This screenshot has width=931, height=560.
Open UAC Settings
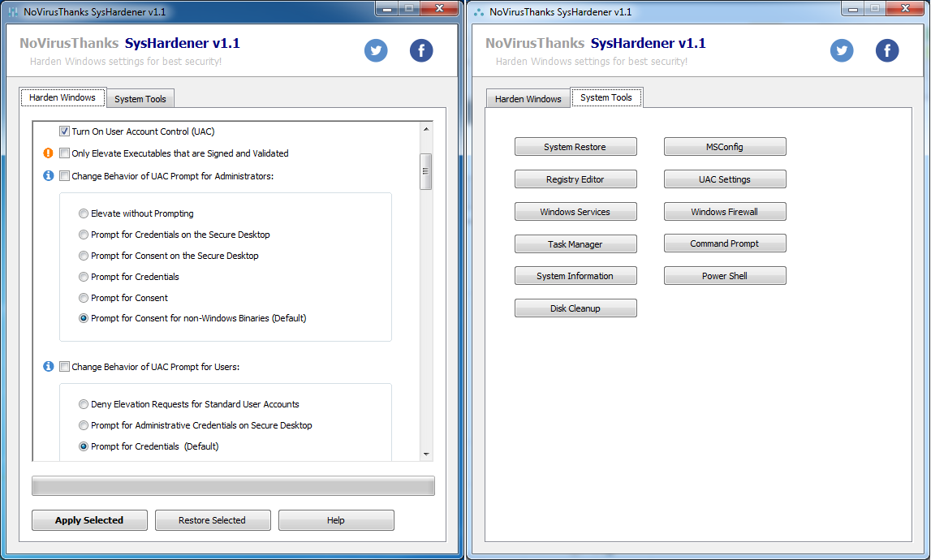(x=724, y=179)
